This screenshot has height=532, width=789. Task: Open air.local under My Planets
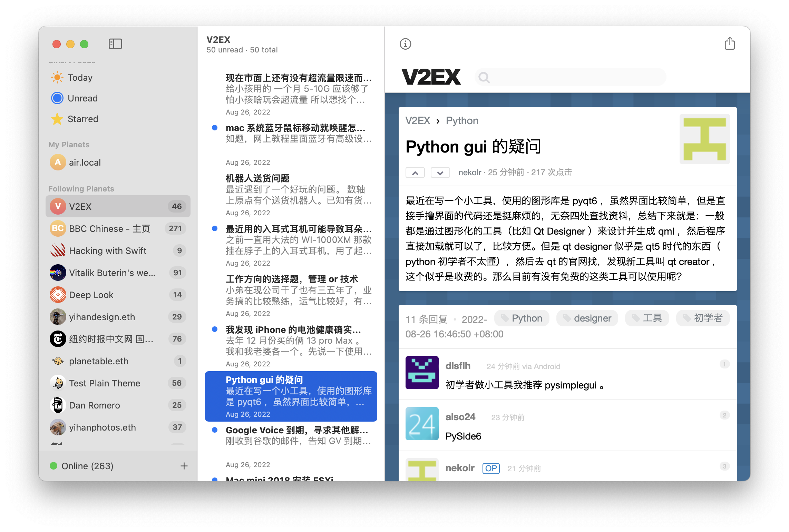tap(85, 162)
